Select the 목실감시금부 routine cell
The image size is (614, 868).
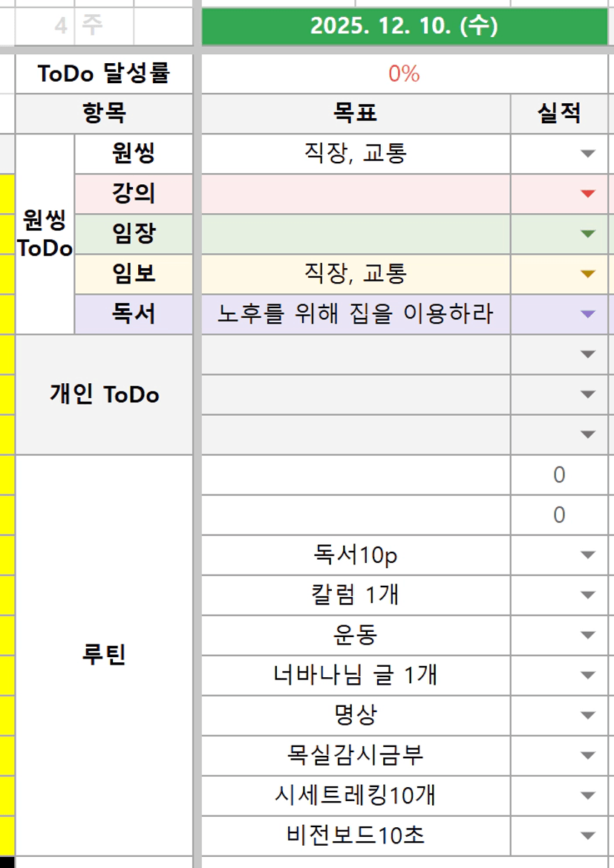355,756
